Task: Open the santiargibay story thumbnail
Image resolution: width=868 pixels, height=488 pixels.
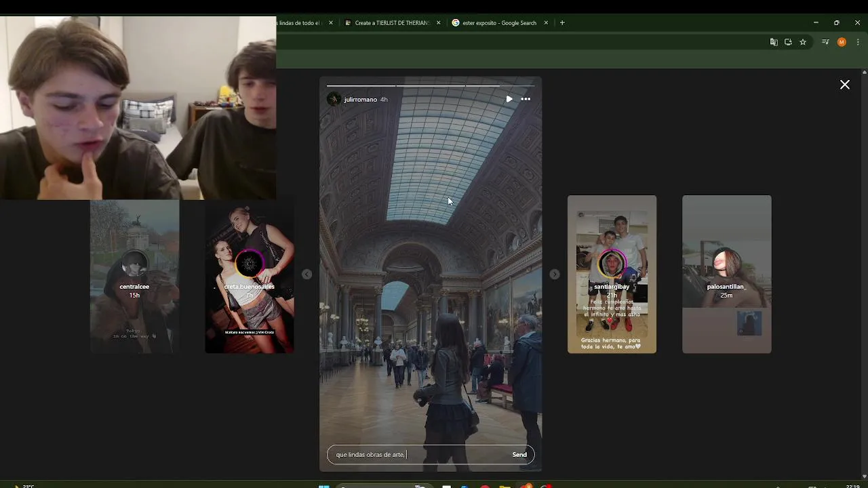Action: [612, 274]
